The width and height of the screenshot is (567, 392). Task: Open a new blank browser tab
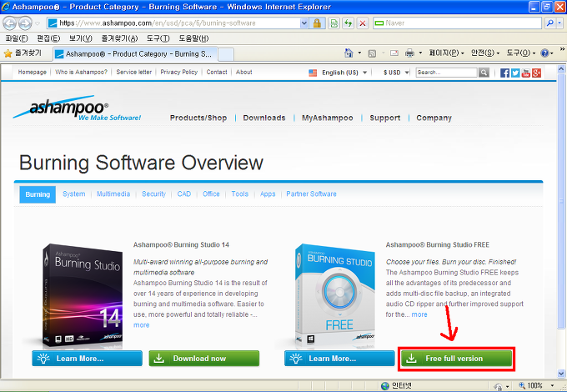coord(226,54)
